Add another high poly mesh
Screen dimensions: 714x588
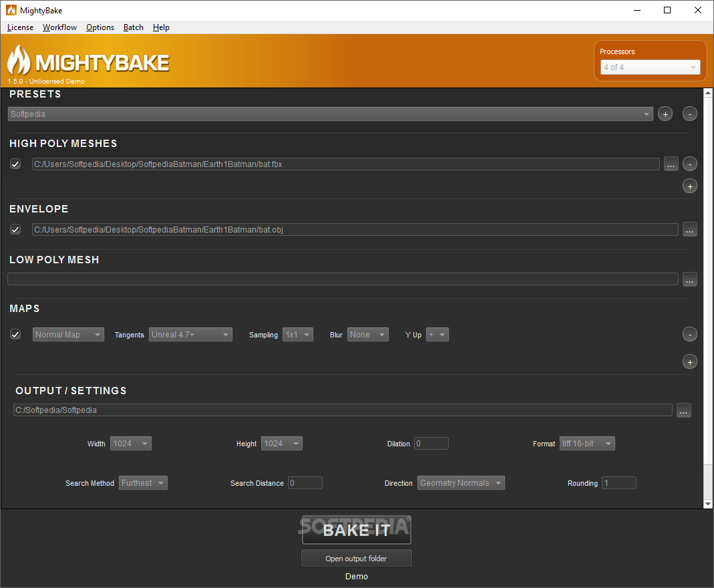[689, 186]
